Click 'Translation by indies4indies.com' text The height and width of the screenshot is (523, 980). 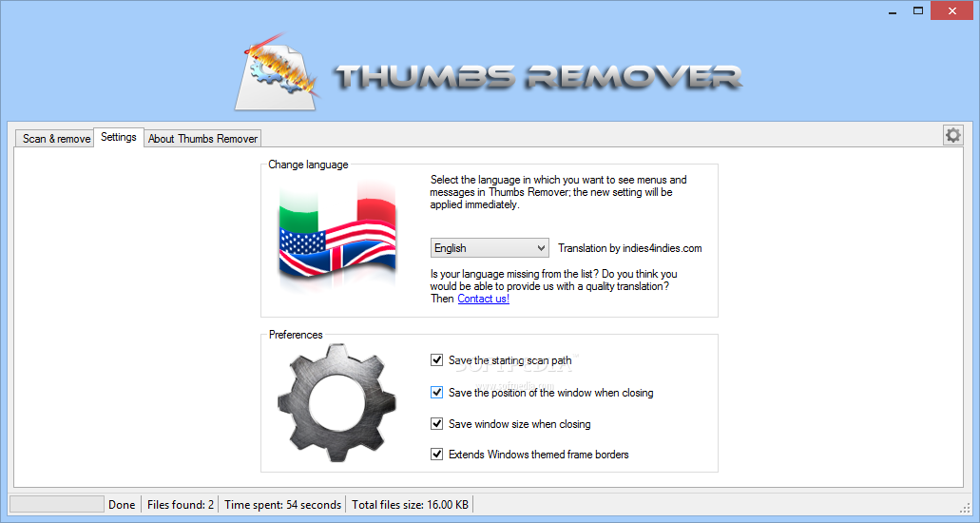pos(630,248)
